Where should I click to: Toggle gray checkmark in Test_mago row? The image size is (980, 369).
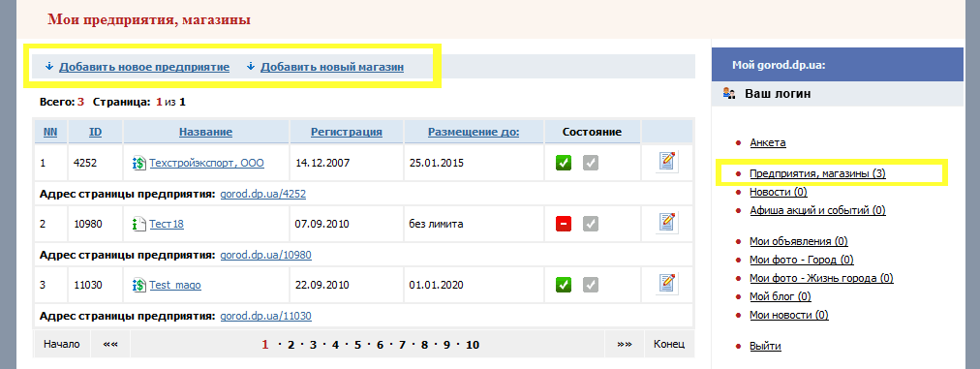pyautogui.click(x=591, y=285)
